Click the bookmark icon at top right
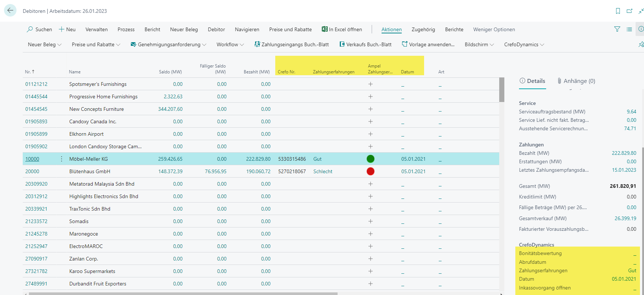The image size is (644, 295). [618, 11]
